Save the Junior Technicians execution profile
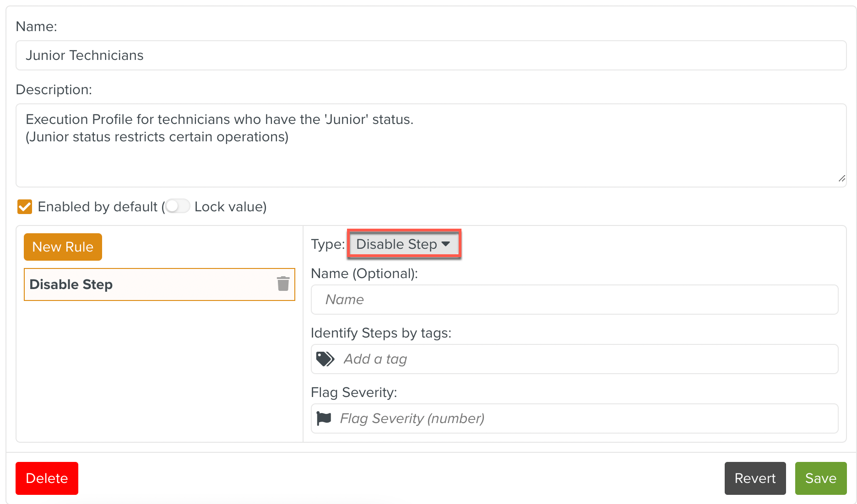This screenshot has width=857, height=504. click(x=820, y=478)
